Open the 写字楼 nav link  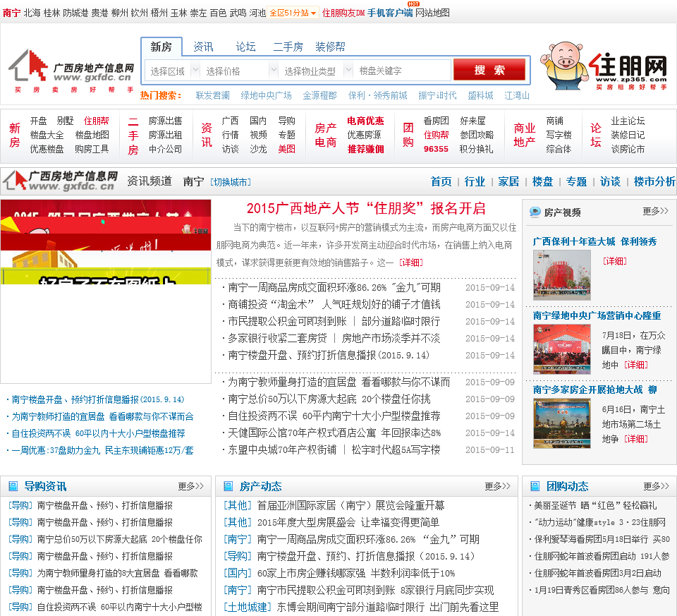click(x=559, y=135)
